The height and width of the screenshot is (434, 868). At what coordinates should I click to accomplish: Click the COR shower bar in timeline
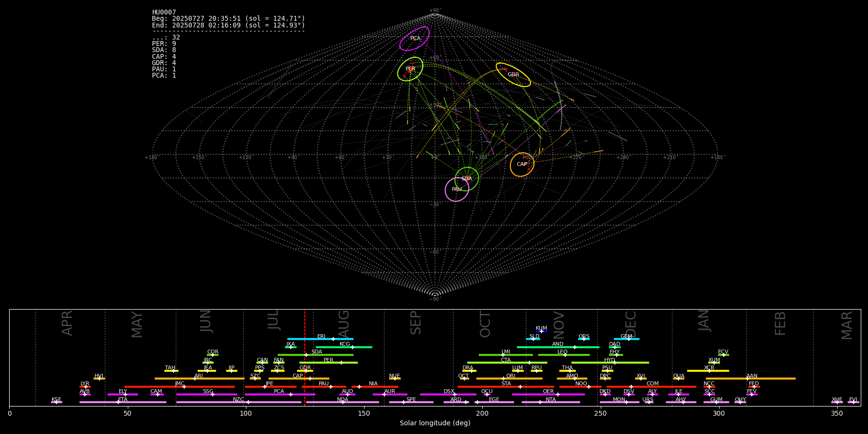[213, 355]
